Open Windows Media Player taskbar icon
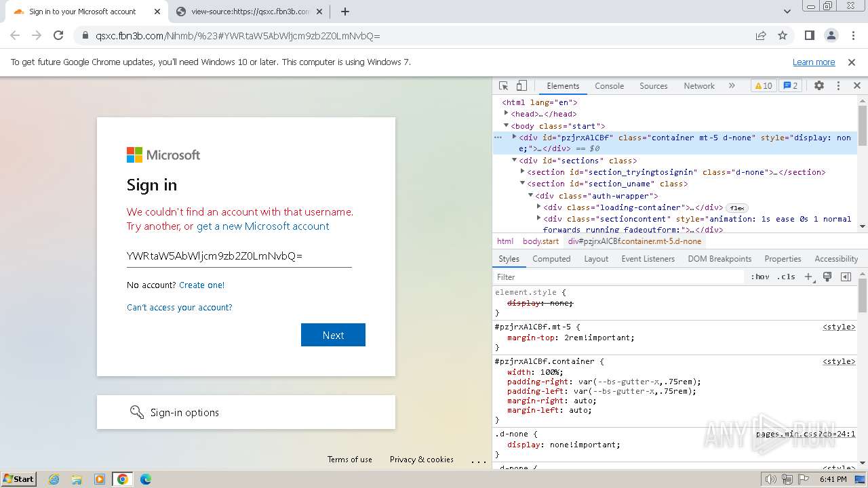Screen dimensions: 868x488 pyautogui.click(x=100, y=479)
